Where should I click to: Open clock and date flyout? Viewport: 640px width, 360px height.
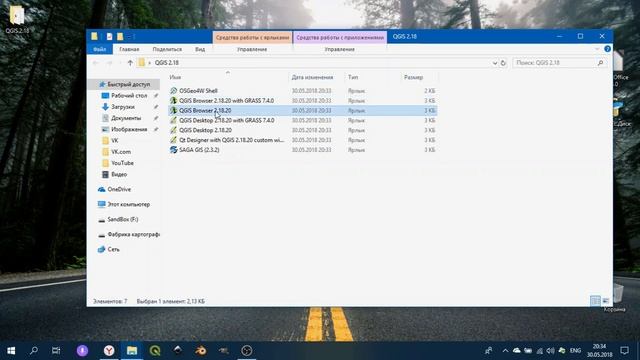tap(600, 351)
